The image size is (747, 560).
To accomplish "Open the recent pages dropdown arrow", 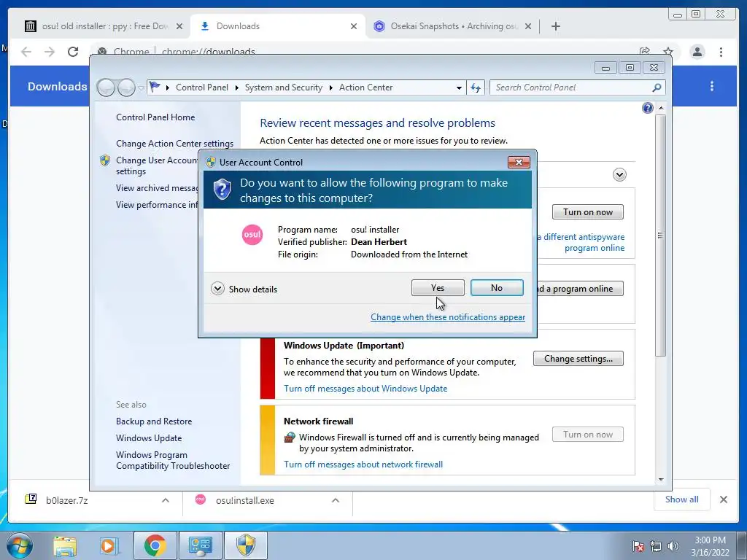I will (x=141, y=87).
